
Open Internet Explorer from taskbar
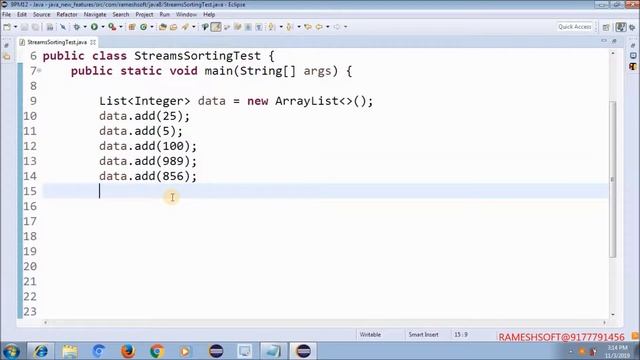pos(40,351)
